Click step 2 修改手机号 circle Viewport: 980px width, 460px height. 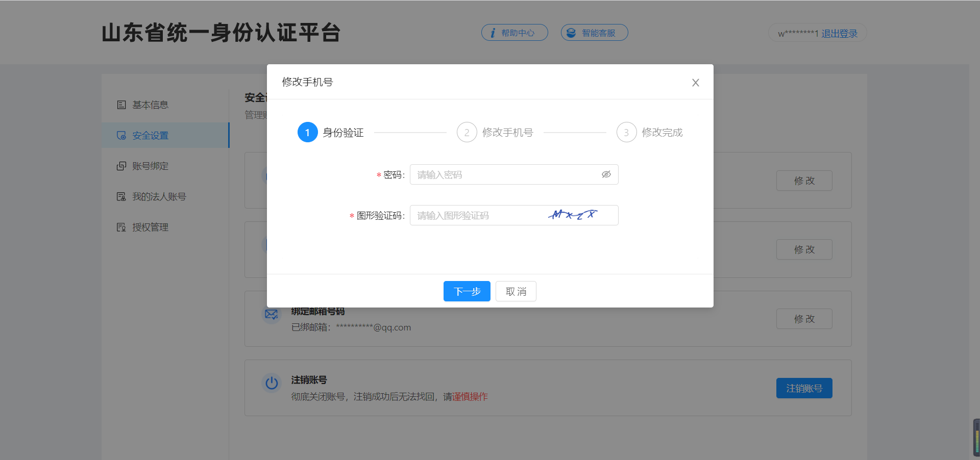click(467, 132)
